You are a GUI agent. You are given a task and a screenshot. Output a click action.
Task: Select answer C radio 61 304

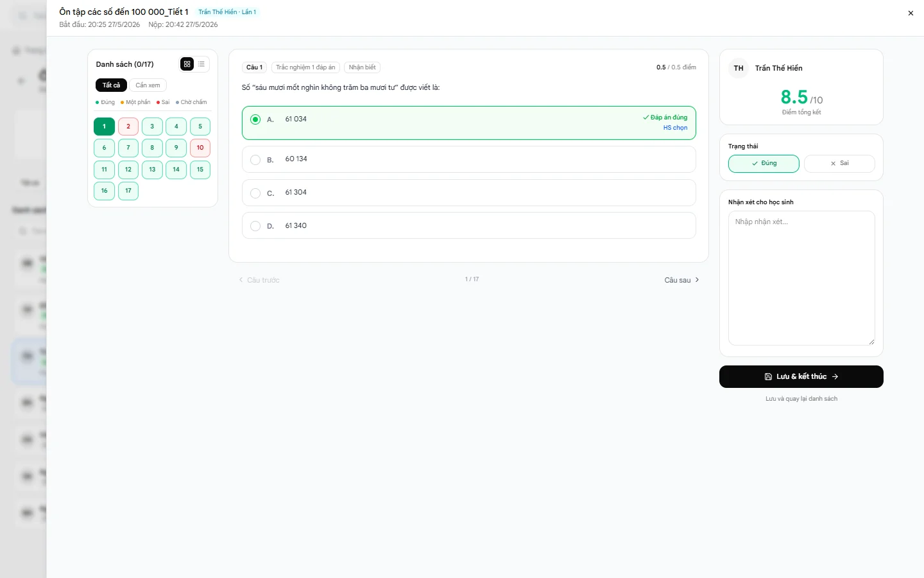[x=255, y=193]
